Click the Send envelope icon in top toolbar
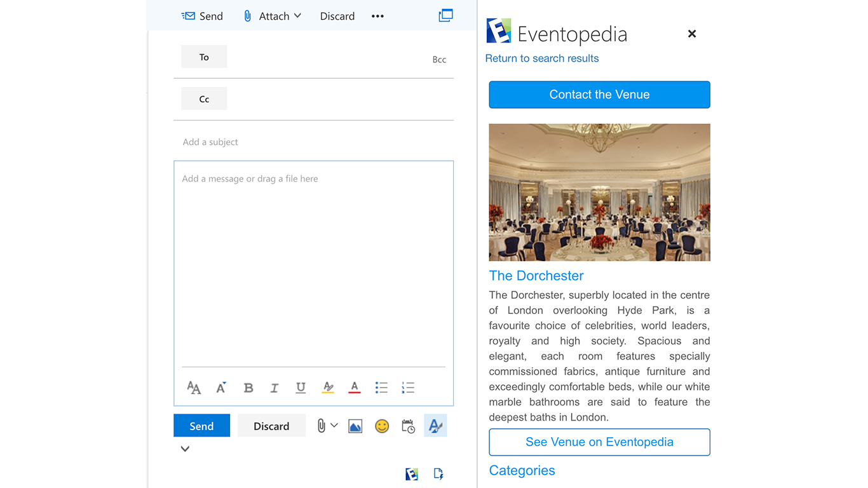Viewport: 868px width, 488px height. (x=188, y=16)
